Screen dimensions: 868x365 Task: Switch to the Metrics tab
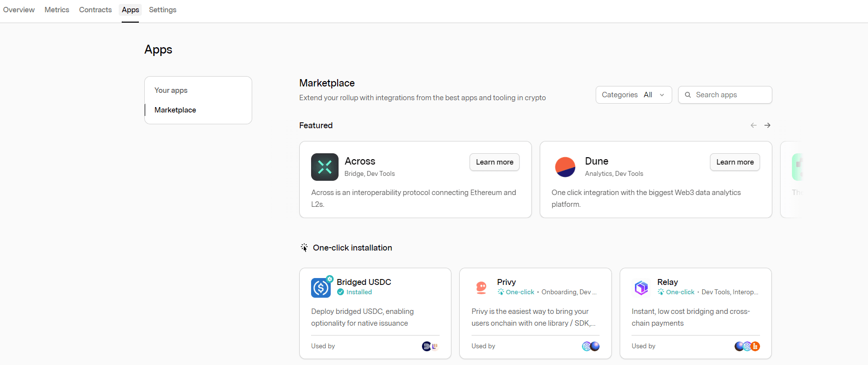[56, 9]
